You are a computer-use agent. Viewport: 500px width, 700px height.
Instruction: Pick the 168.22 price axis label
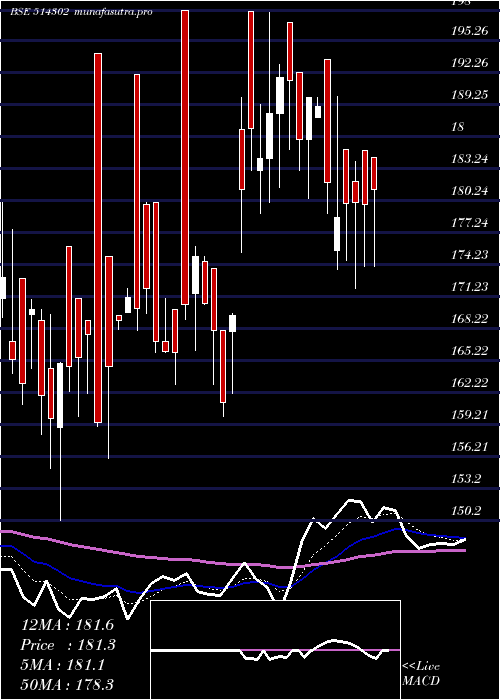point(469,319)
